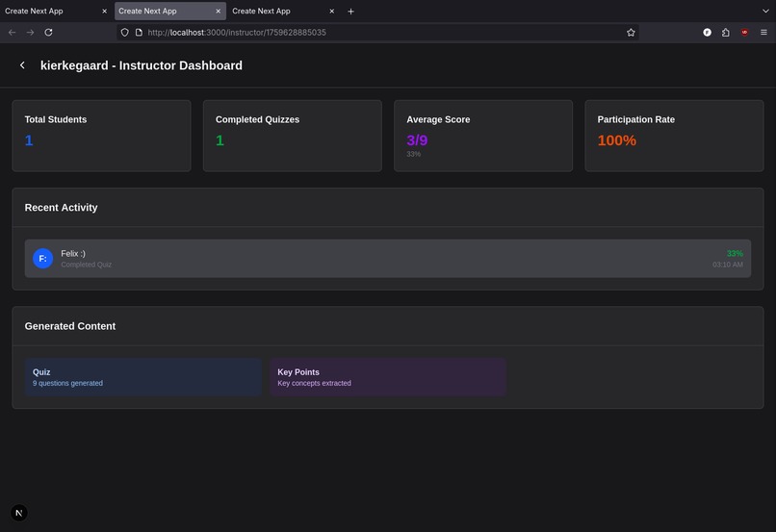Go back using the dashboard back chevron
This screenshot has width=776, height=532.
(22, 65)
